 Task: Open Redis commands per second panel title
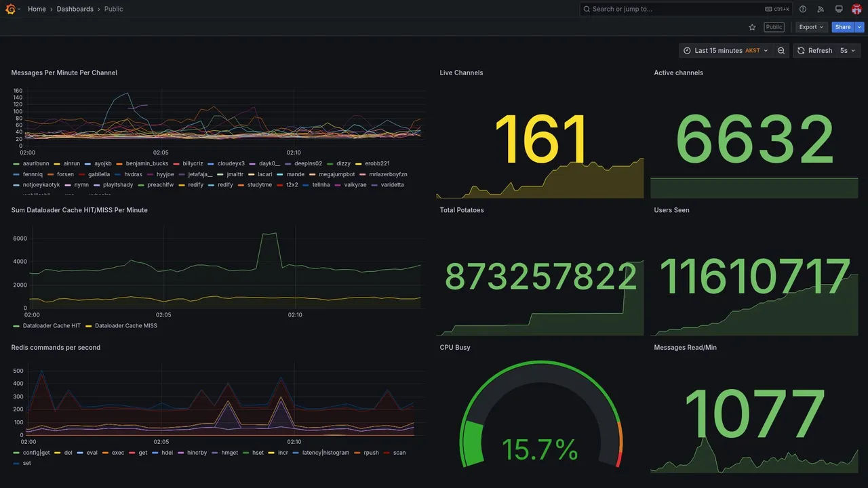tap(56, 347)
